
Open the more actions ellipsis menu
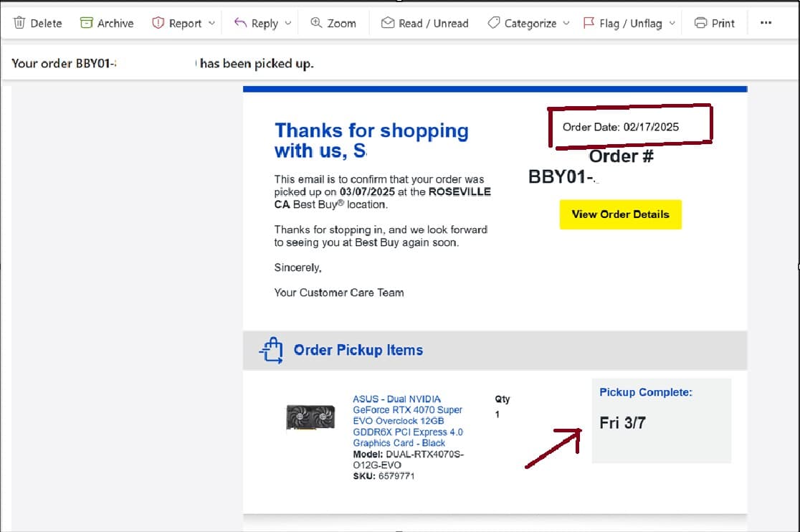point(766,23)
